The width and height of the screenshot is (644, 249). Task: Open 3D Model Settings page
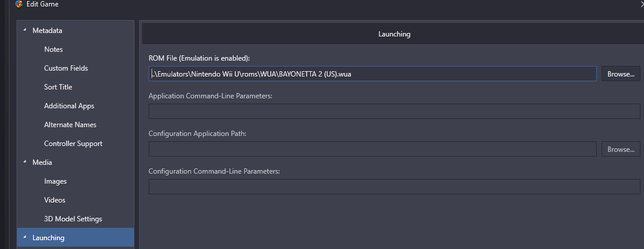(73, 219)
